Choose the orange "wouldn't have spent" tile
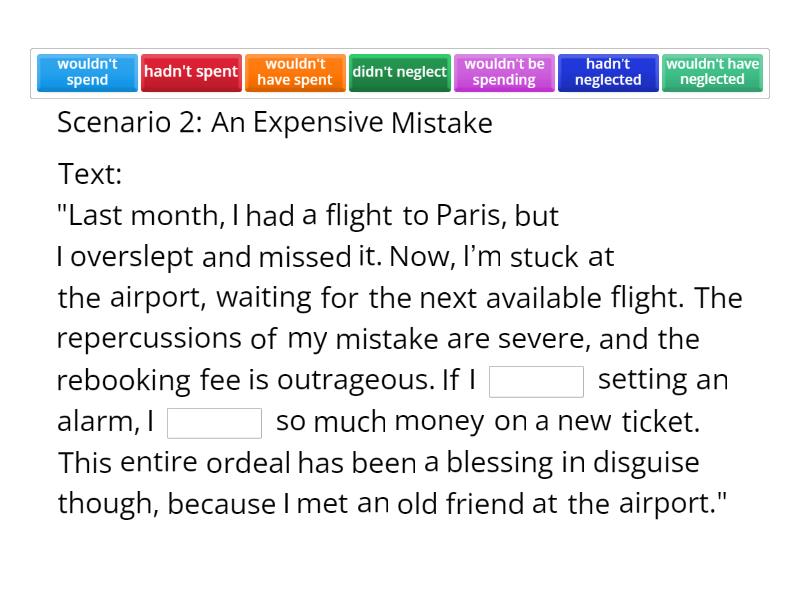Screen dimensions: 800x600 [295, 72]
